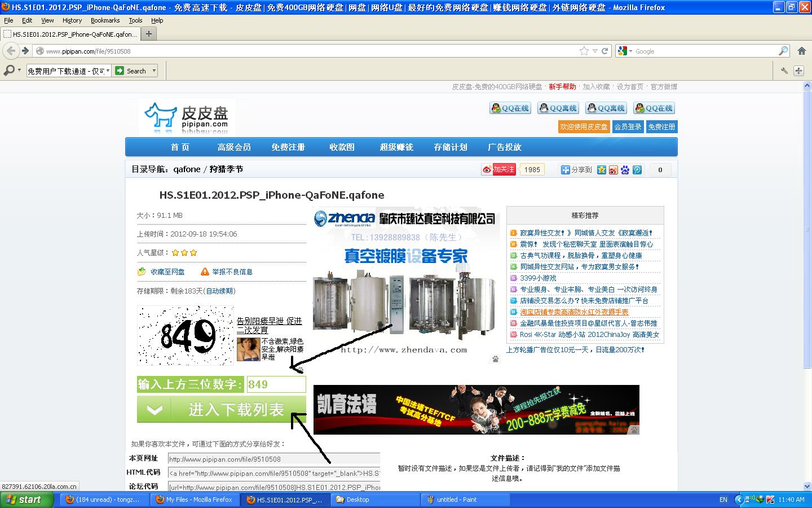Open the History menu
The image size is (812, 508).
pos(72,20)
